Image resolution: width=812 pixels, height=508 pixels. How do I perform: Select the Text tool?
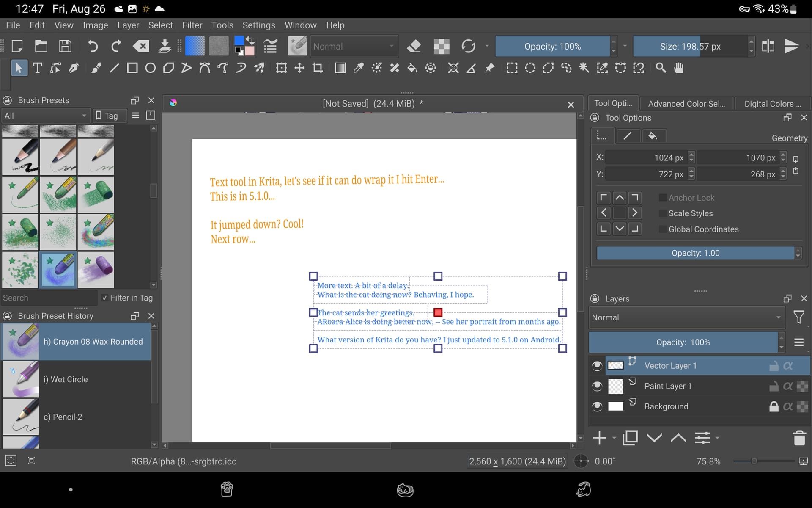(x=37, y=68)
